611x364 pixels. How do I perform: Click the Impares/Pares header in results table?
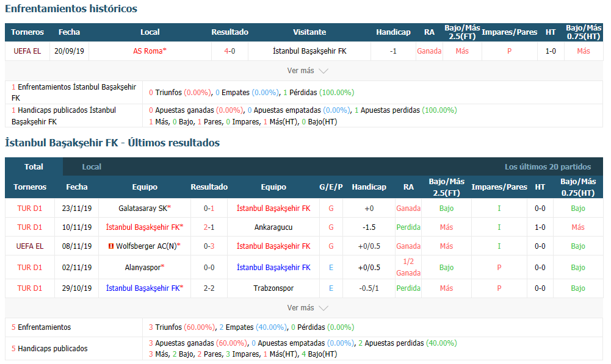click(499, 187)
